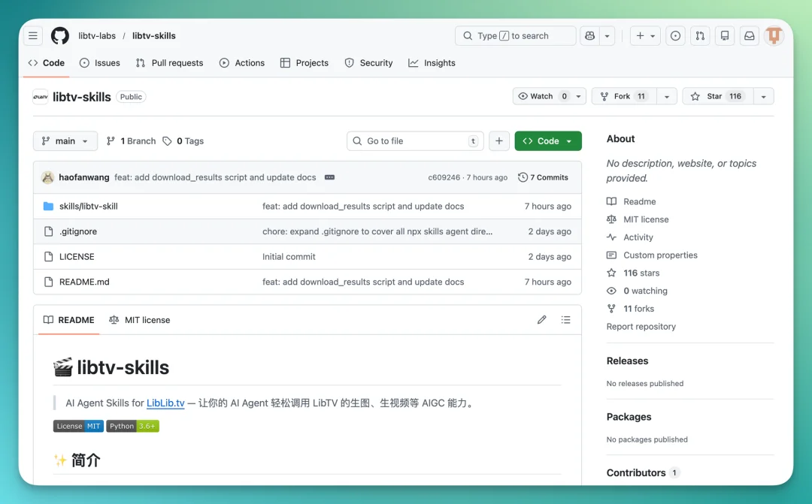812x504 pixels.
Task: View the 7 Commits history
Action: (x=543, y=178)
